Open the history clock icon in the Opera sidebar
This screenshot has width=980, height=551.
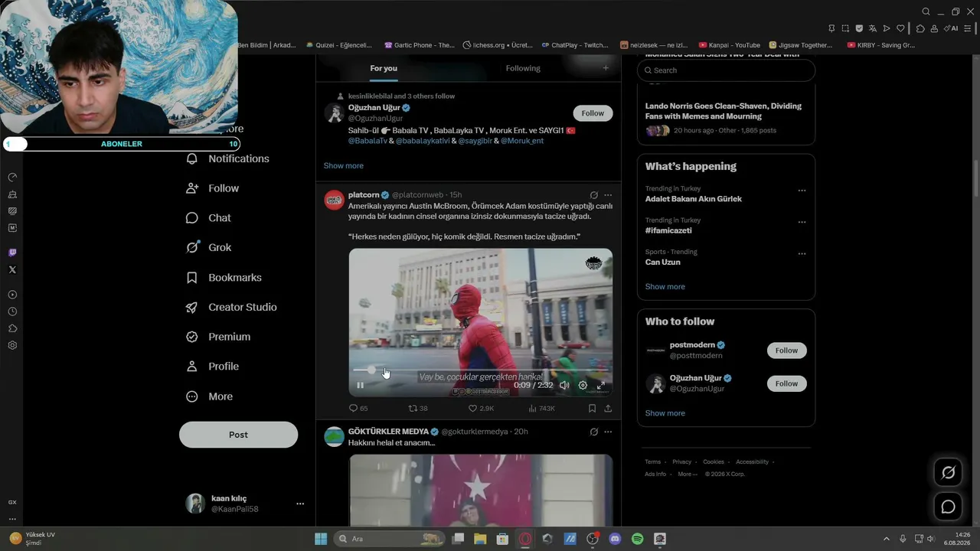[x=12, y=311]
